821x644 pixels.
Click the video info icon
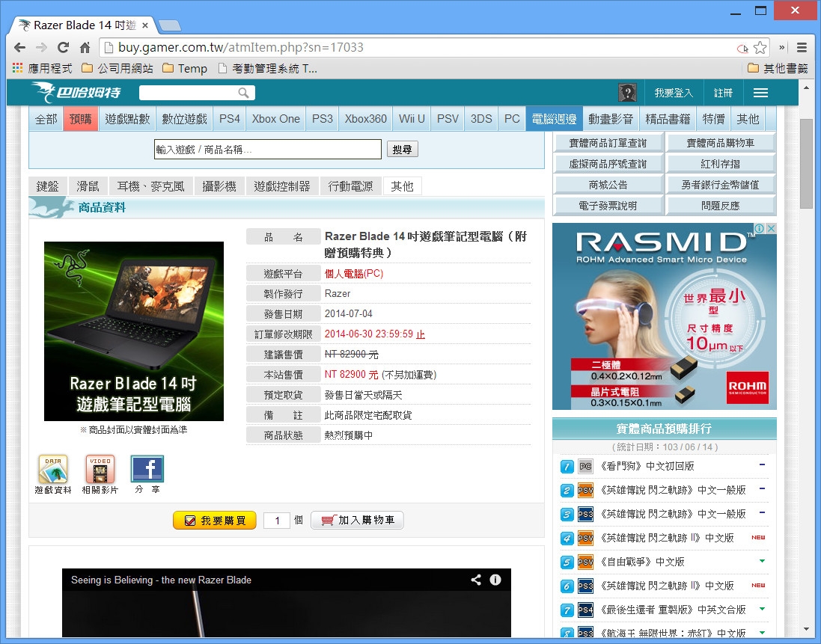point(495,580)
